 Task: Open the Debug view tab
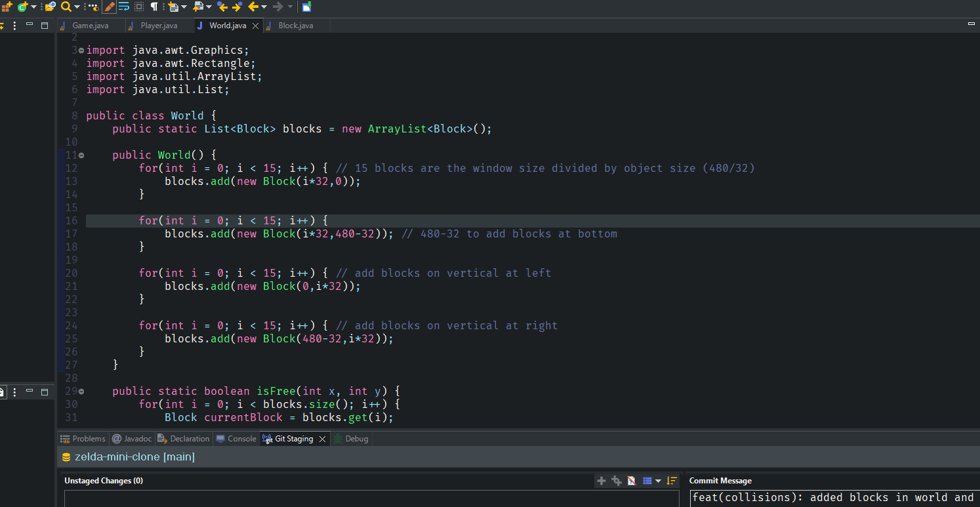[351, 439]
